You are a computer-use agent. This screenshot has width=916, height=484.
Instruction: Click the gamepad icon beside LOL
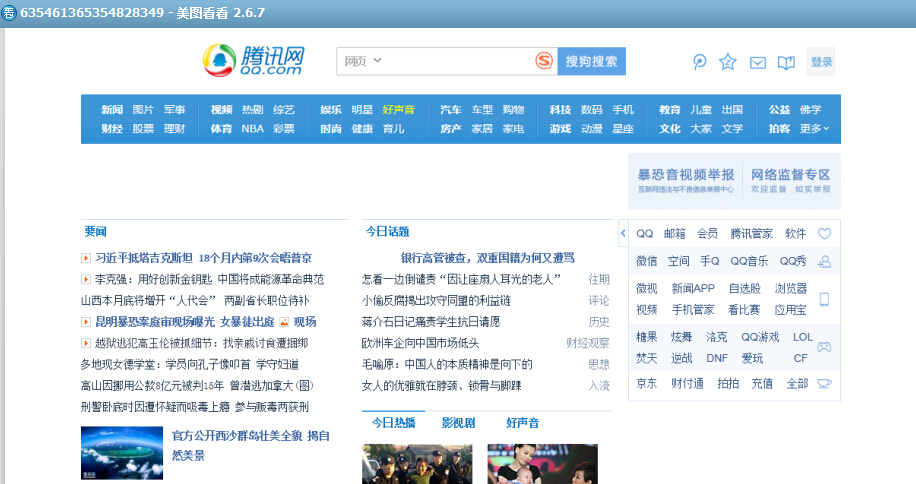[824, 347]
